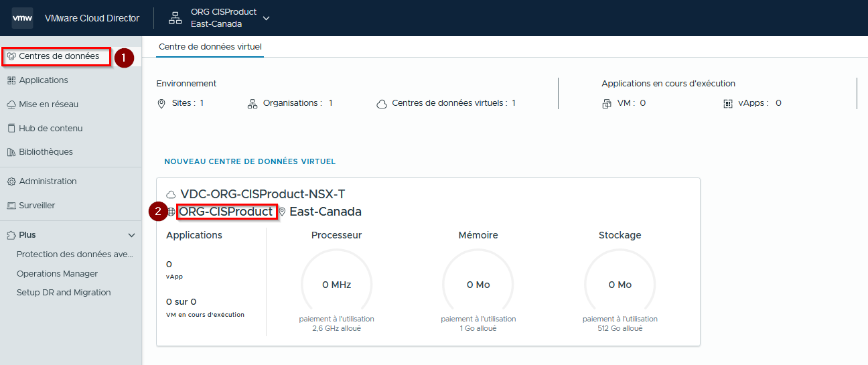Select Centre de données virtuel tab
Screen dimensions: 868x365
coord(210,47)
